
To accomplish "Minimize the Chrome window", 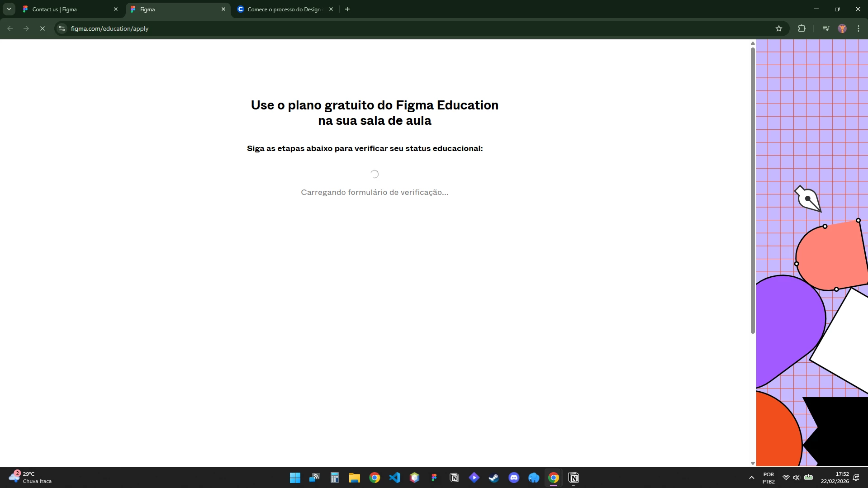I will [x=816, y=9].
